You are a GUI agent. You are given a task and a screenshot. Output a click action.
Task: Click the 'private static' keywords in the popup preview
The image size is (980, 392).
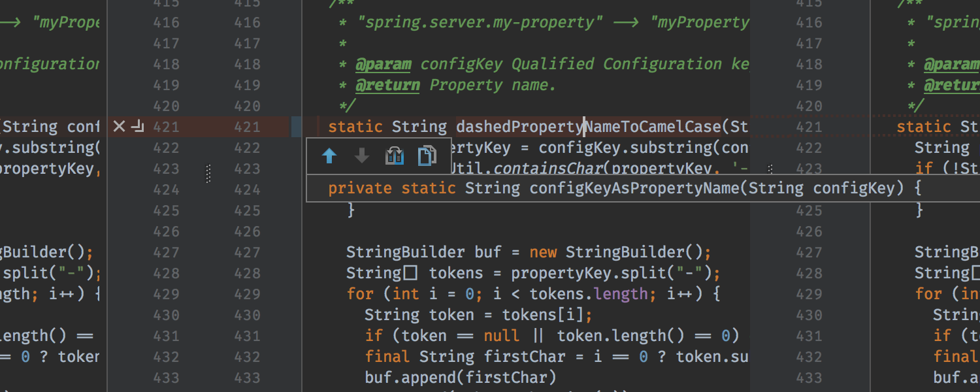[392, 189]
